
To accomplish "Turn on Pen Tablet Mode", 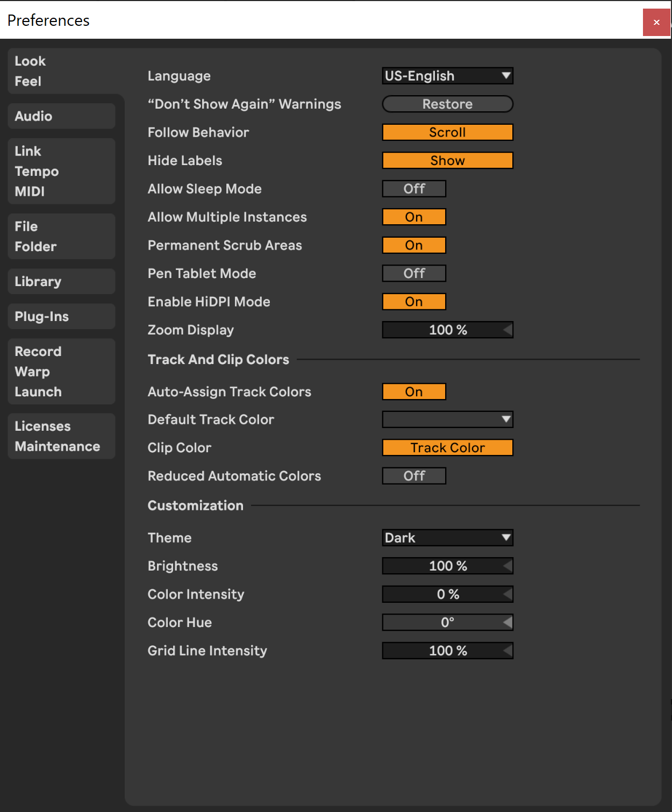I will click(x=414, y=273).
